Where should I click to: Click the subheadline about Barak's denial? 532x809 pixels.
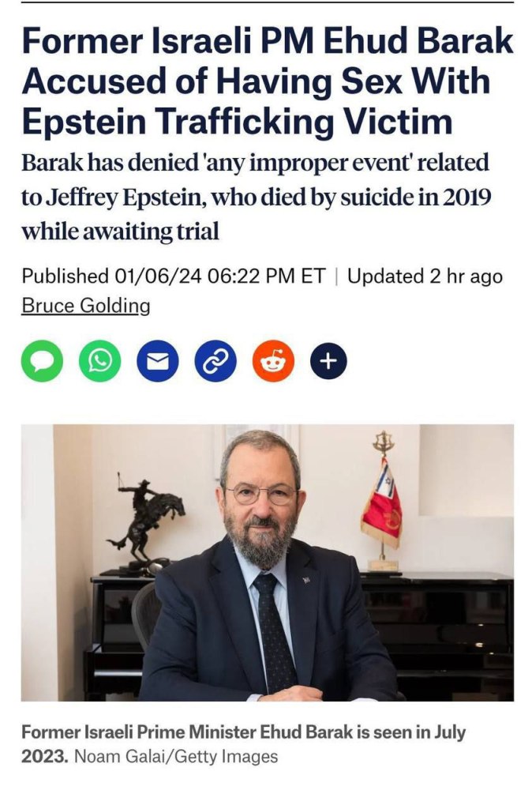[257, 198]
